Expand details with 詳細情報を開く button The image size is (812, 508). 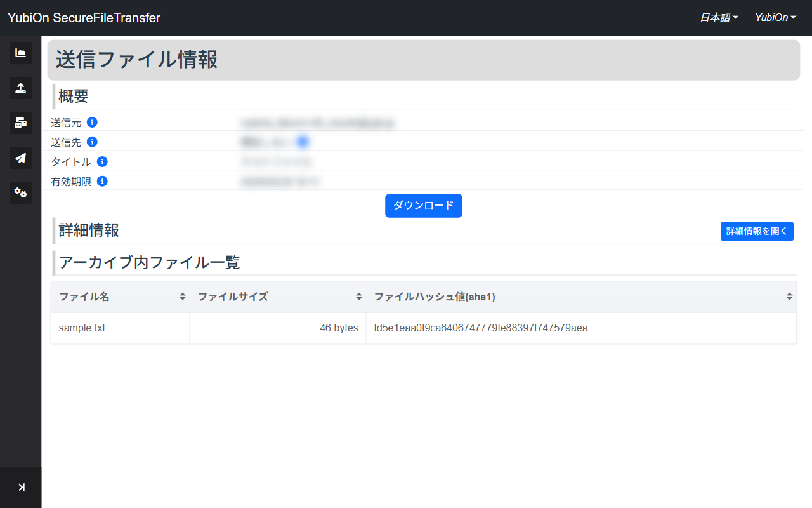tap(757, 231)
